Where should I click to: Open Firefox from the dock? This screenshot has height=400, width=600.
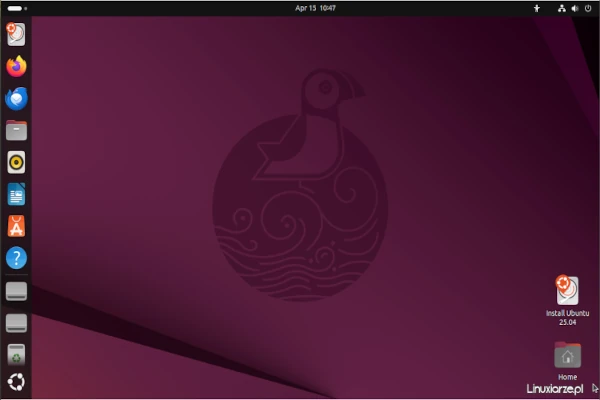(x=16, y=66)
